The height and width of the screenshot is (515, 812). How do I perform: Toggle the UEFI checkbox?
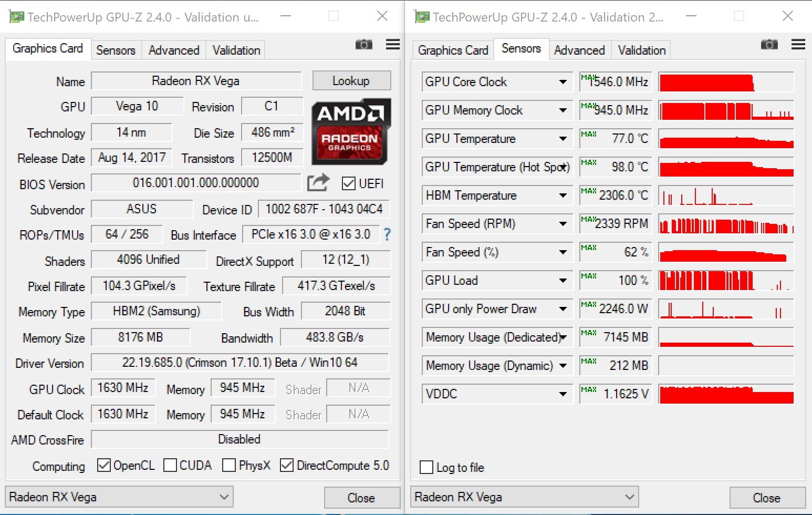(x=348, y=183)
